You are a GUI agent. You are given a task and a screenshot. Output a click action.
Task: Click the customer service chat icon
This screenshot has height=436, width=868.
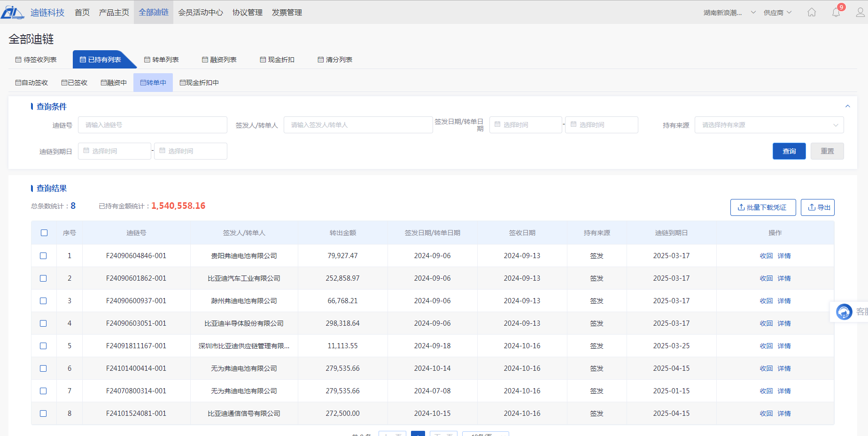click(844, 312)
